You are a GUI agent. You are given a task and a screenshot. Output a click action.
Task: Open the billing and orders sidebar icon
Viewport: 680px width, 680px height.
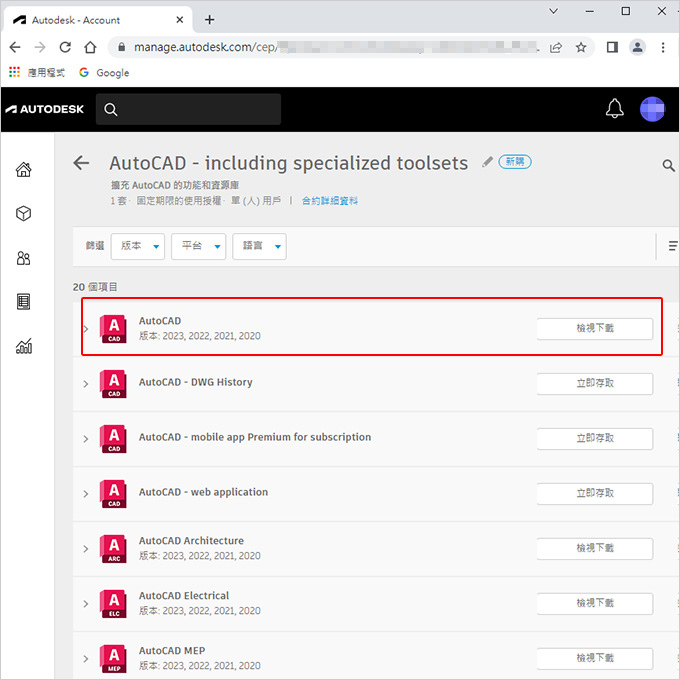(x=23, y=302)
